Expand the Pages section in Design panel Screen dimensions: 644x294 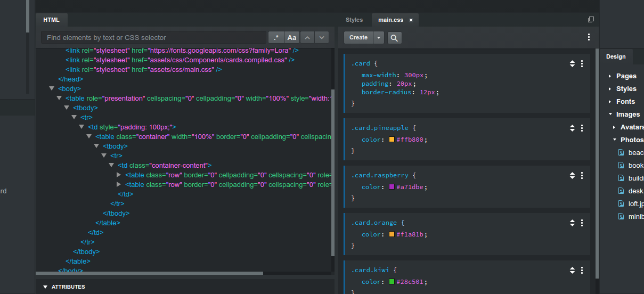click(610, 76)
